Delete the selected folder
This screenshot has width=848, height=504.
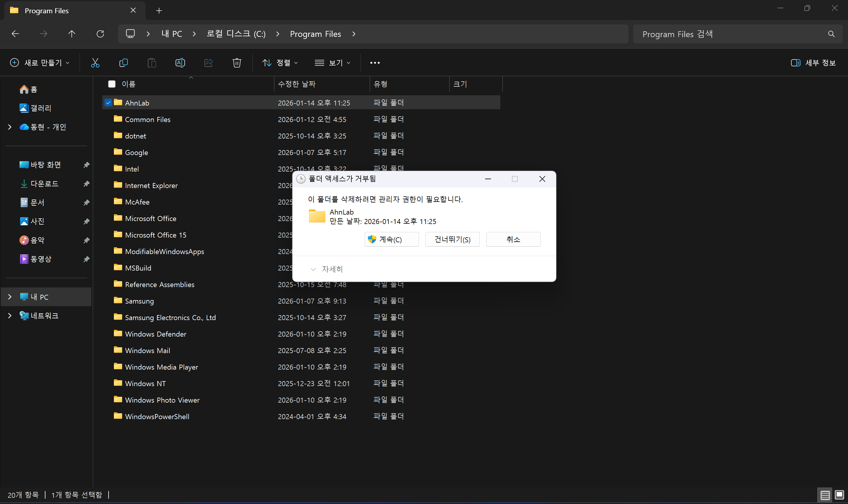coord(237,62)
